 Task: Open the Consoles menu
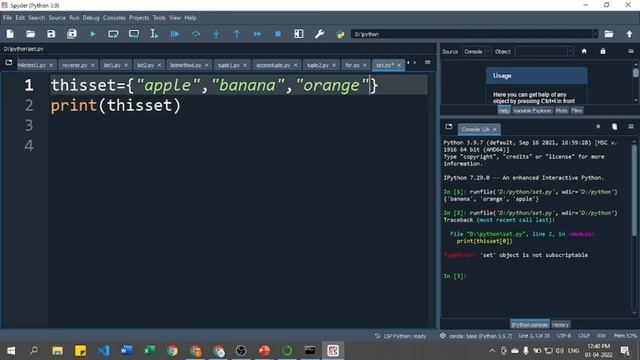point(114,18)
